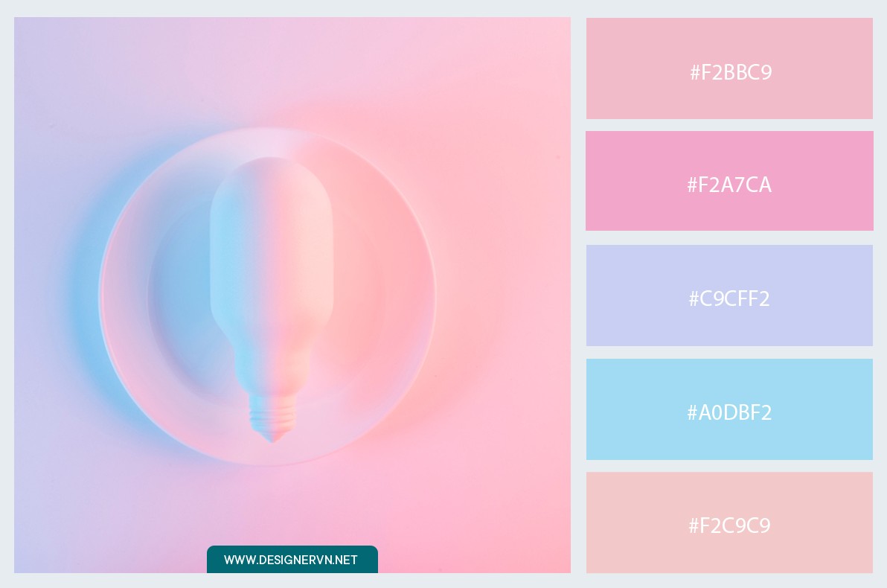Select the #F2A7CA hot pink swatch
This screenshot has width=887, height=588.
729,181
